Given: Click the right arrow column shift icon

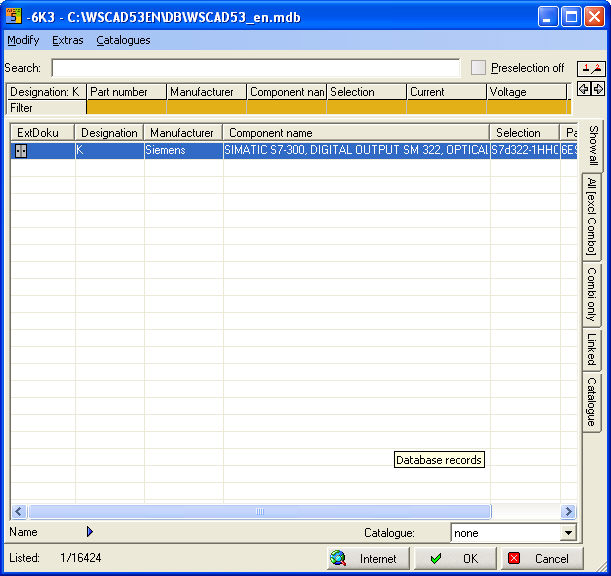Looking at the screenshot, I should tap(598, 89).
